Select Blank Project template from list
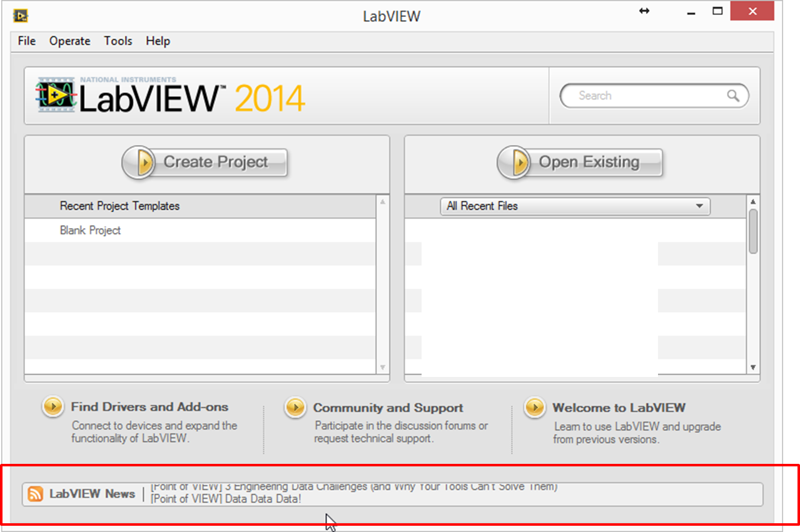The image size is (800, 532). coord(91,231)
